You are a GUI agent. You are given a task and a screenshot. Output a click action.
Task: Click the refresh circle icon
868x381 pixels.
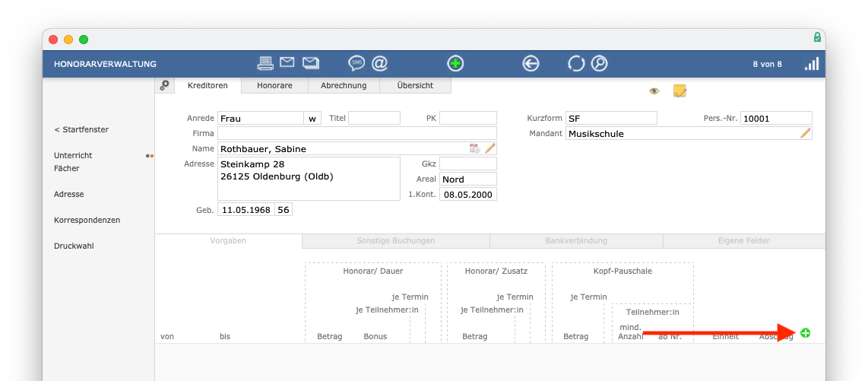pos(576,64)
